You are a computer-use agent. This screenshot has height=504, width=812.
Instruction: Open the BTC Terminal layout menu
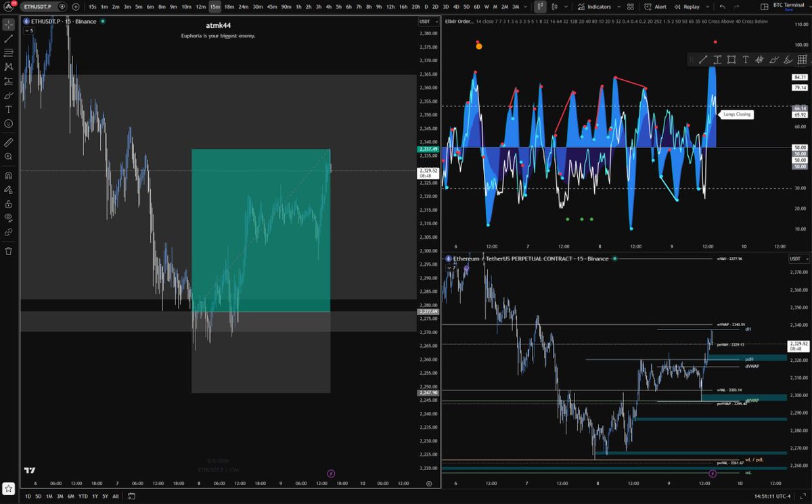tap(789, 6)
